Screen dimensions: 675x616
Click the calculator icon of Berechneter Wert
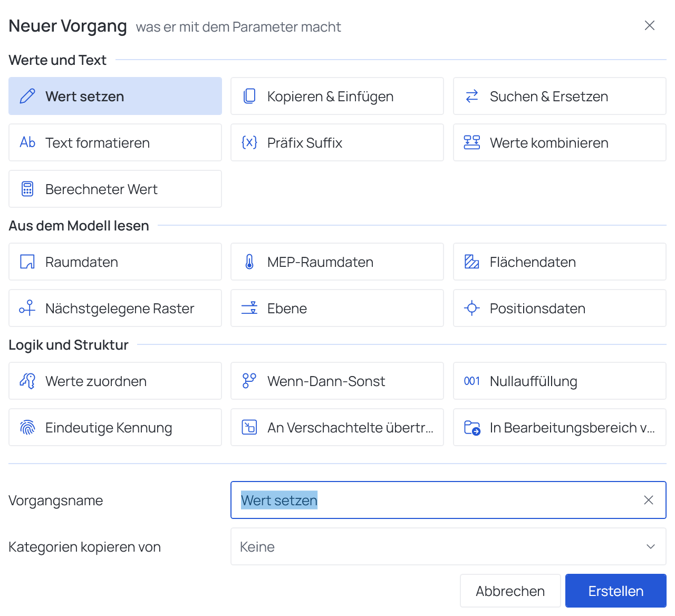point(27,189)
